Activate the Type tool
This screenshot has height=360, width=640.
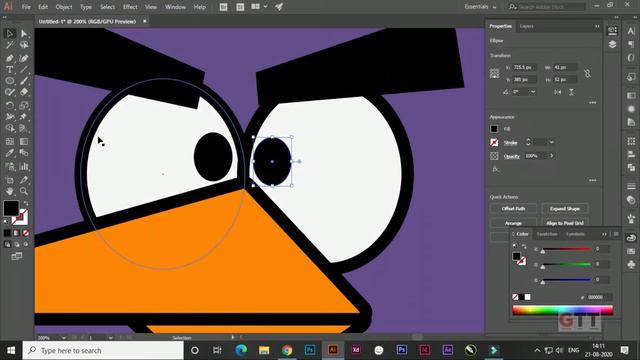(10, 70)
